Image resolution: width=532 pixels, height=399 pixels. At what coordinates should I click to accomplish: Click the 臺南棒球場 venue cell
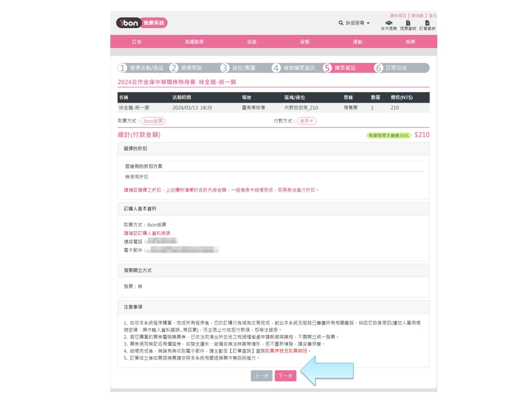253,108
